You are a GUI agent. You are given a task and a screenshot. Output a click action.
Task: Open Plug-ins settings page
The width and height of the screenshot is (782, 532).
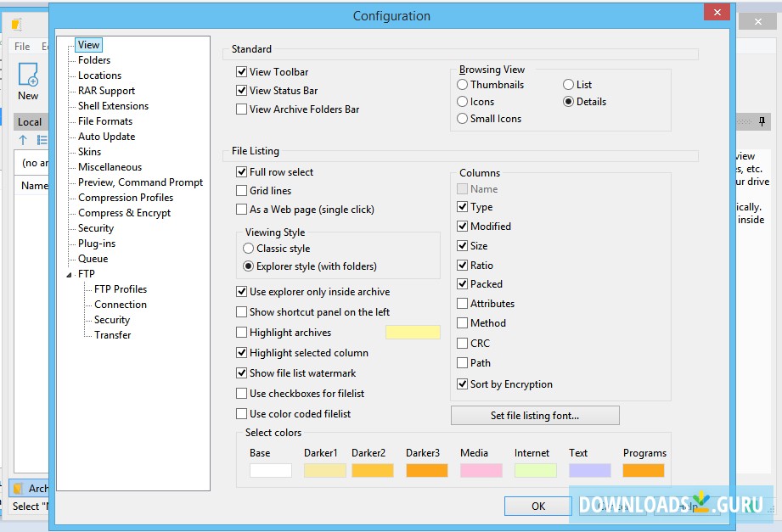click(x=97, y=244)
